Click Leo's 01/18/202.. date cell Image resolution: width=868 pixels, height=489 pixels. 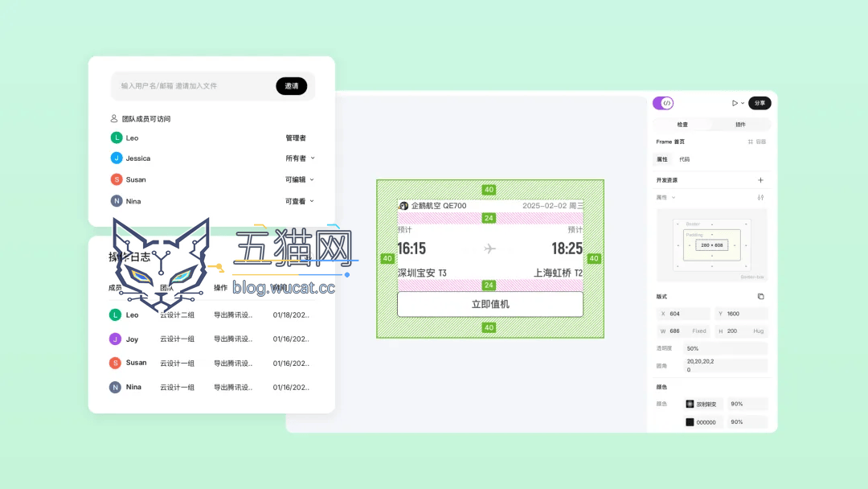click(x=291, y=315)
